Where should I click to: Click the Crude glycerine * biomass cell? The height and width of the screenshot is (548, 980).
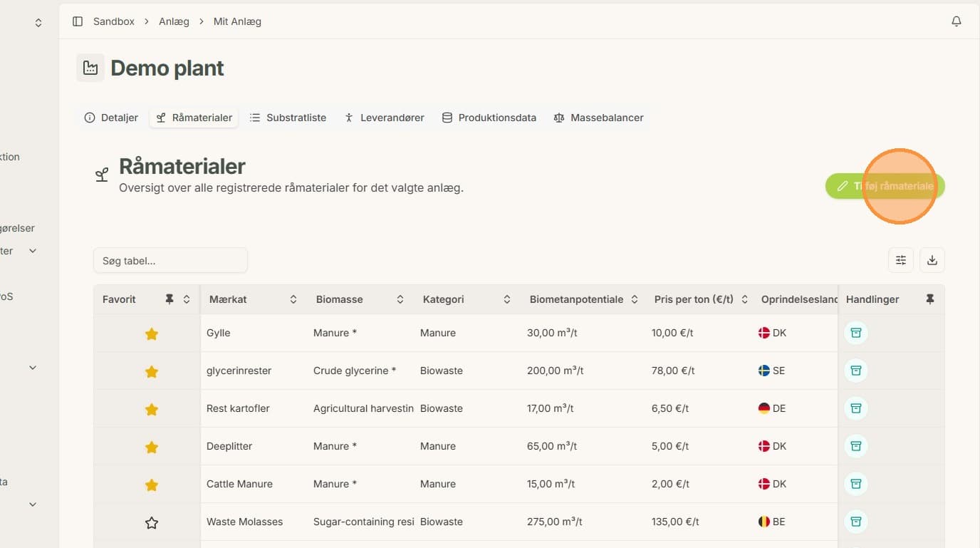tap(355, 371)
